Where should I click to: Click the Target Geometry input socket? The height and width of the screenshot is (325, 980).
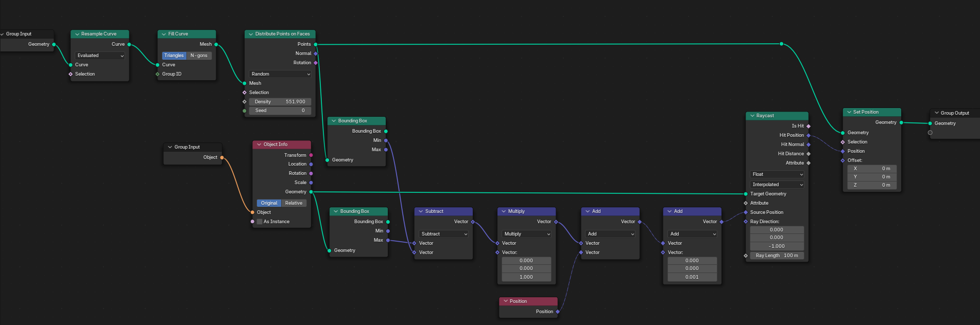pos(746,194)
